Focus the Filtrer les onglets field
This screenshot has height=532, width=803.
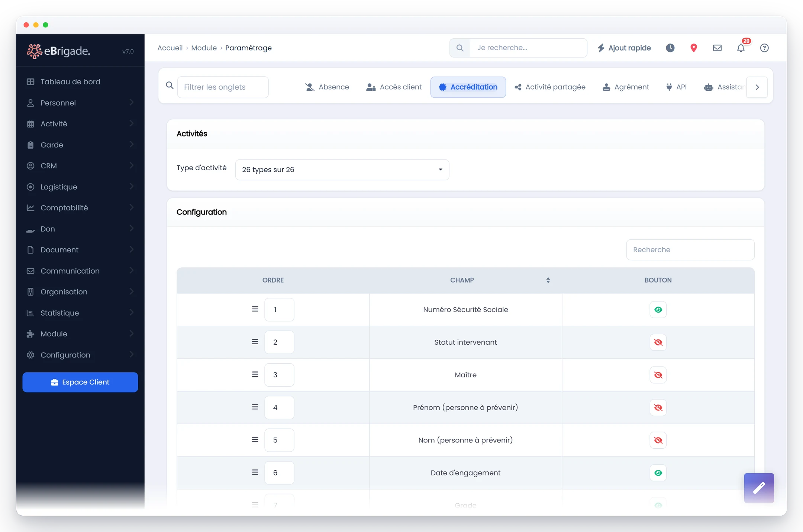223,87
